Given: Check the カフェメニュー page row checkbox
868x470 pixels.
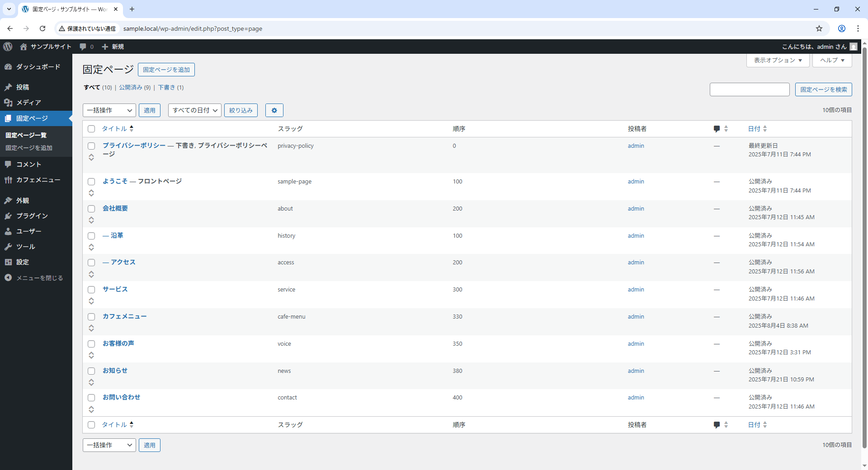Looking at the screenshot, I should 91,317.
